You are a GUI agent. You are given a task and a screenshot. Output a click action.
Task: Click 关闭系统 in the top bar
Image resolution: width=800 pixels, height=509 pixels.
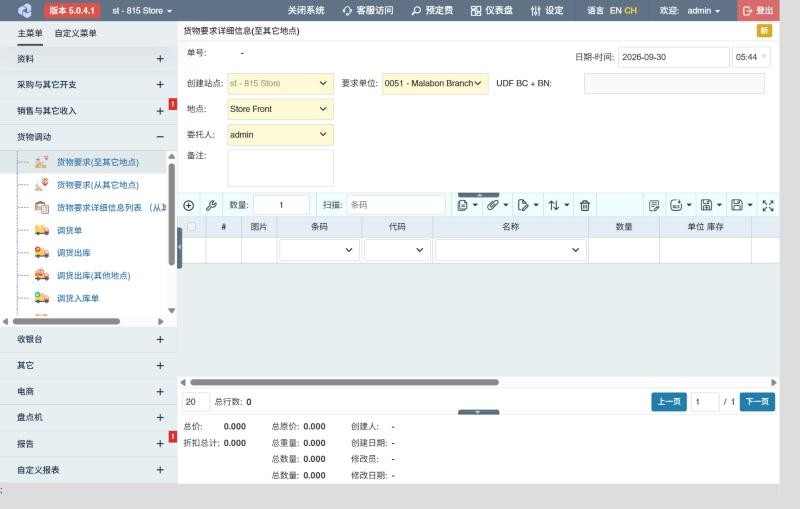coord(306,10)
